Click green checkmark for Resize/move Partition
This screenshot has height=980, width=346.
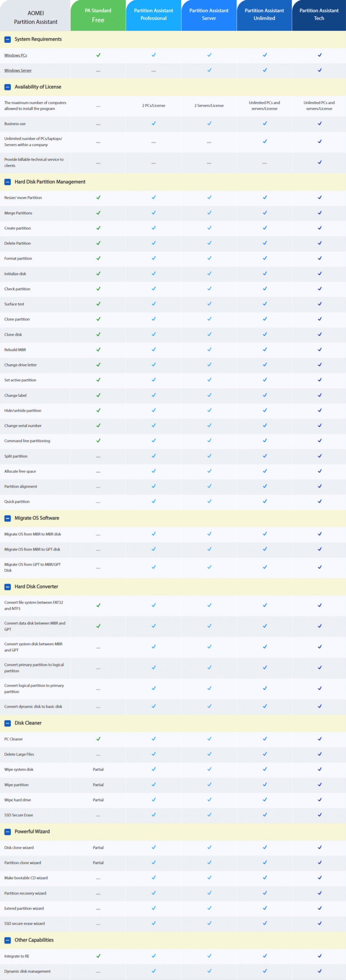(x=98, y=197)
